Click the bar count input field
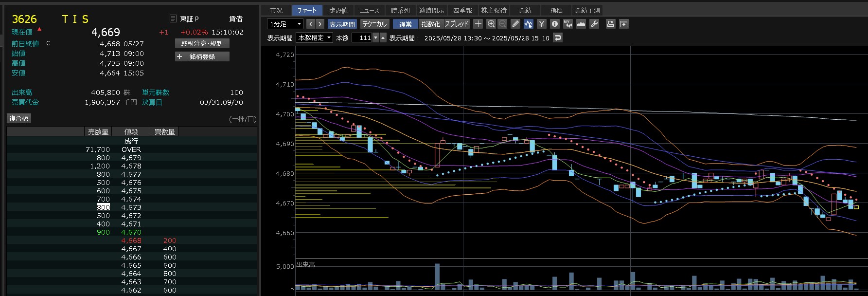This screenshot has height=296, width=868. tap(362, 37)
